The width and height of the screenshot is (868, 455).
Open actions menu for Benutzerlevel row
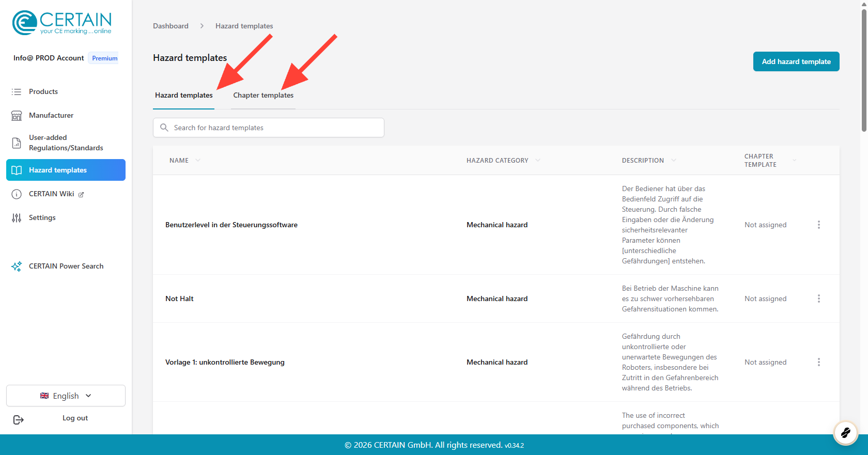819,225
